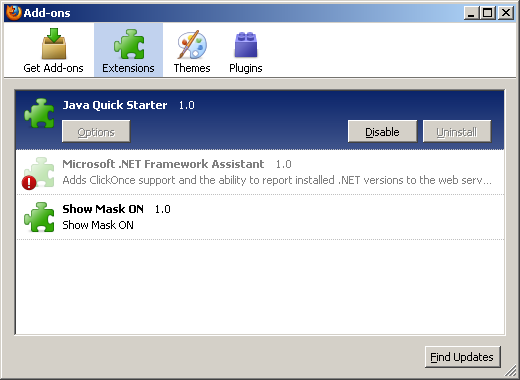
Task: Click the Firefox logo in title bar
Action: point(14,13)
